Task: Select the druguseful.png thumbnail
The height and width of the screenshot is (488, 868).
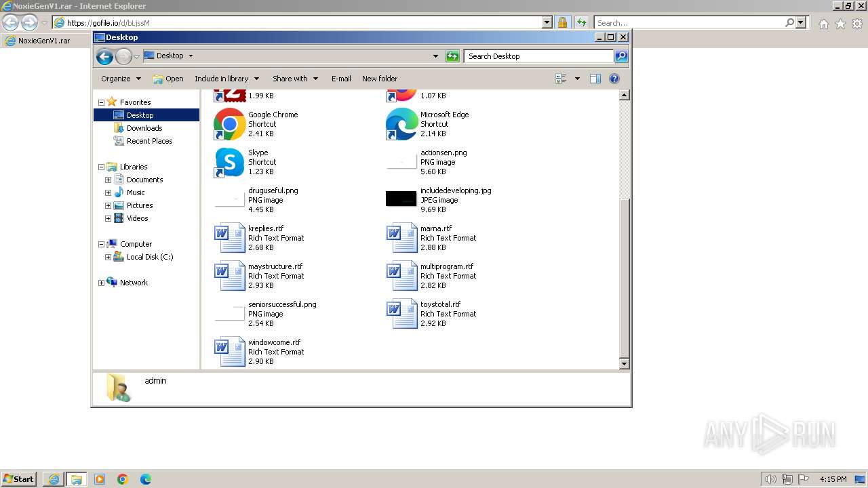Action: 229,199
